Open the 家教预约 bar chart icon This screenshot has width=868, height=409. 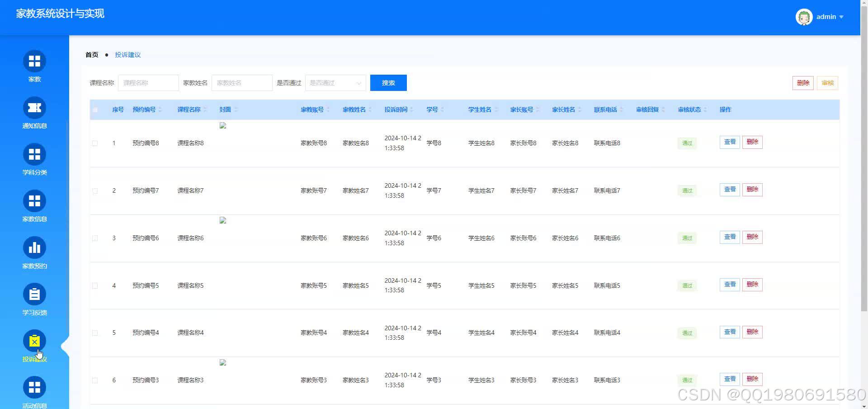pos(34,248)
